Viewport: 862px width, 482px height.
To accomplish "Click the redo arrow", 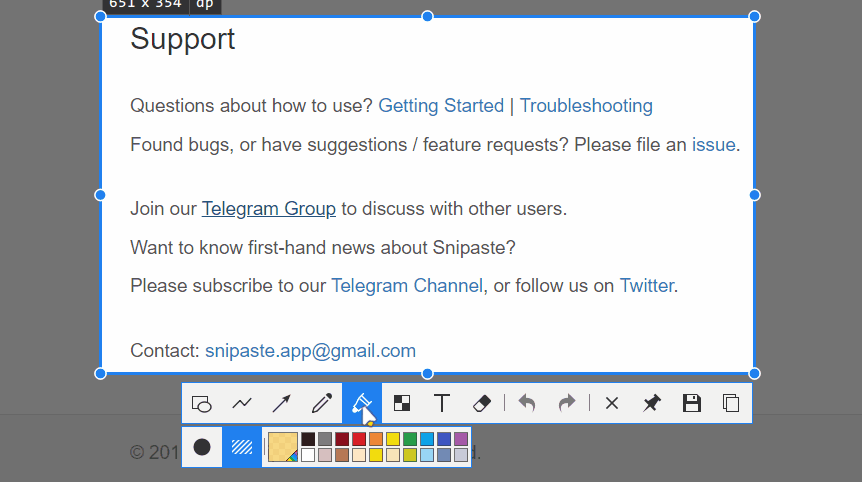I will (567, 403).
